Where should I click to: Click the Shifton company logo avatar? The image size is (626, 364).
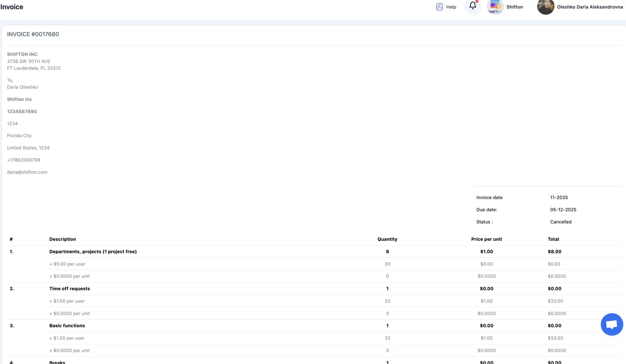pos(495,7)
